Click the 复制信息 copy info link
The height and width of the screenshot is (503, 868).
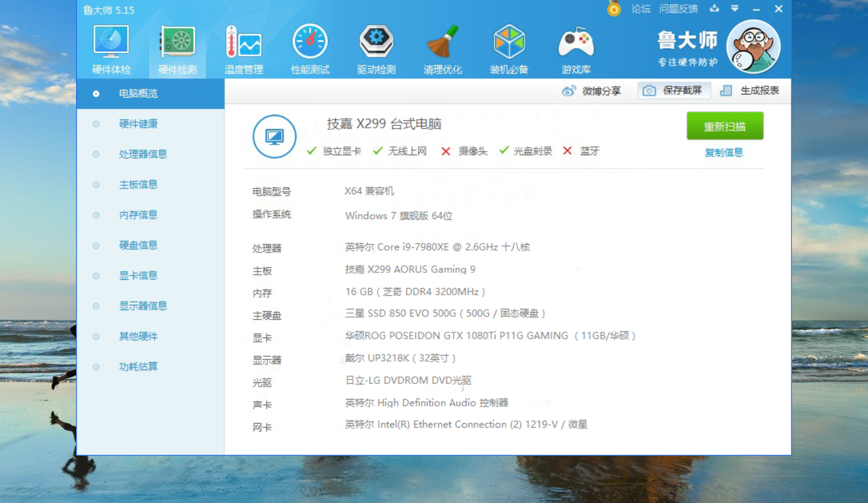pyautogui.click(x=724, y=153)
